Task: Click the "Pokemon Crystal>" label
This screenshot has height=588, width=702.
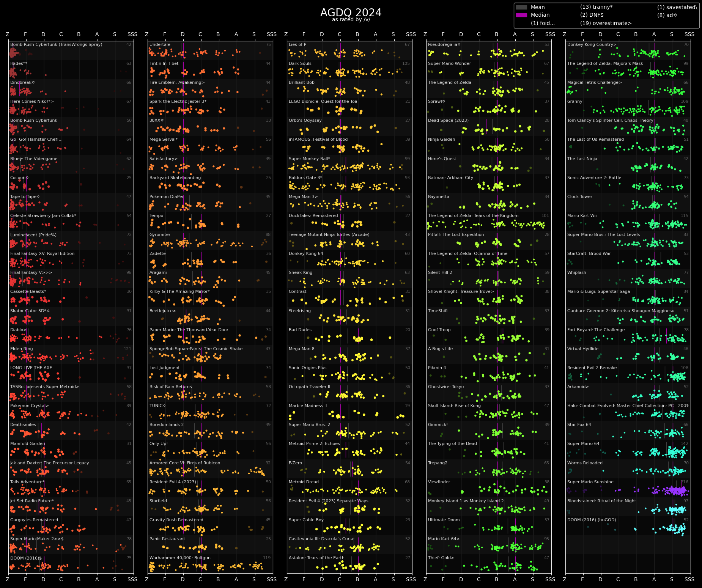Action: (30, 406)
